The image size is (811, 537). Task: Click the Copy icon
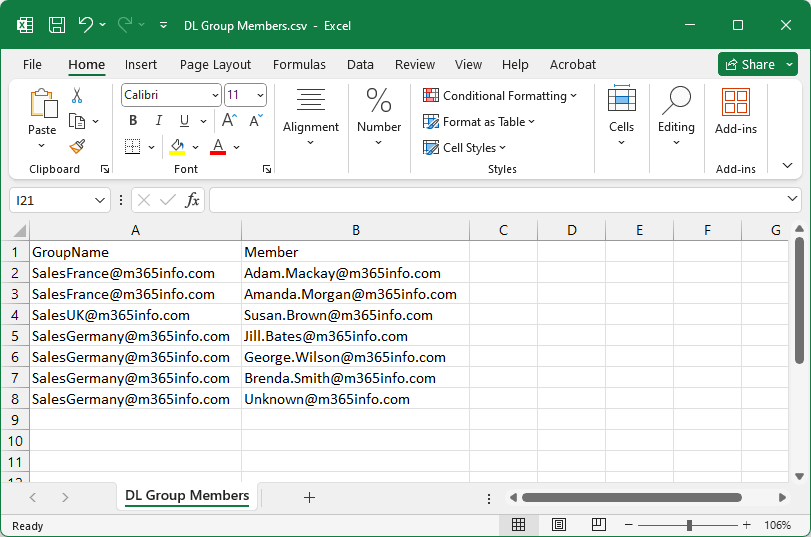point(77,121)
